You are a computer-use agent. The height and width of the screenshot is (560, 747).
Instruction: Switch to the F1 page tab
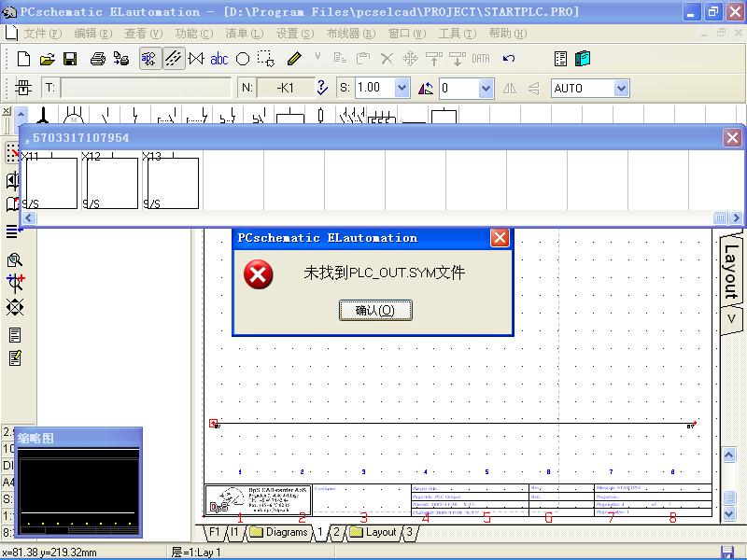pos(214,531)
